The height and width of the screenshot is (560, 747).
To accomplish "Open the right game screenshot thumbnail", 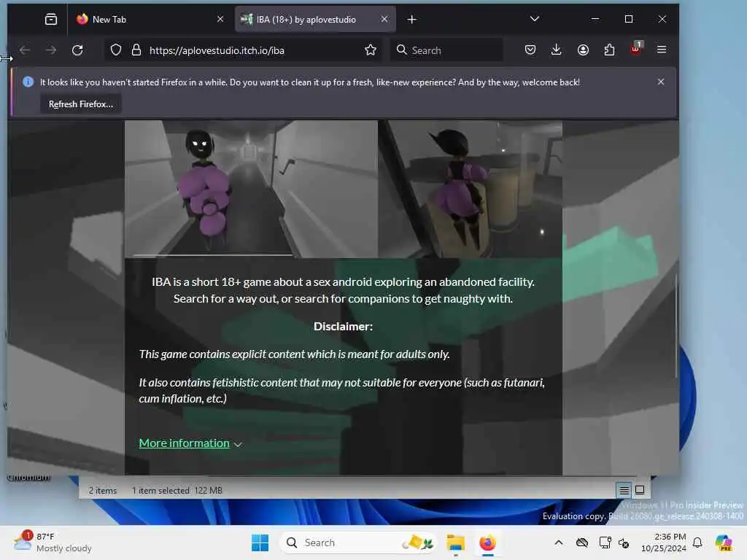I will 471,189.
